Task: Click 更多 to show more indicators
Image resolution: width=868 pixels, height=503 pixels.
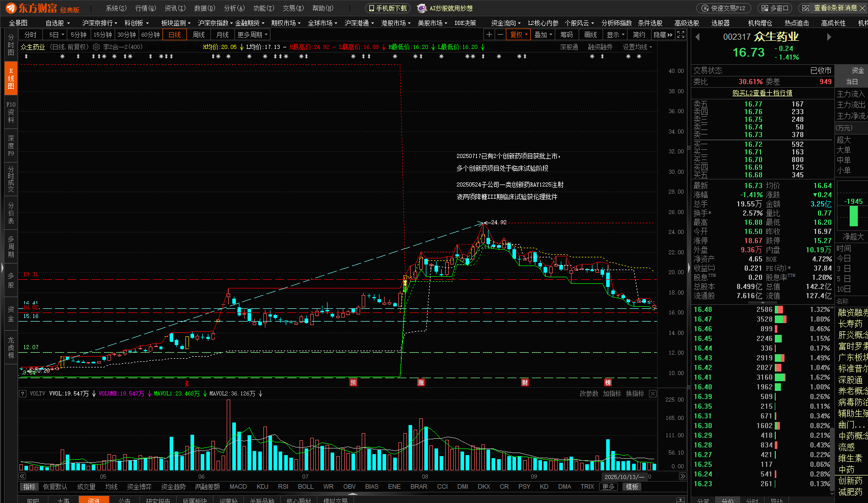Action: [x=608, y=487]
